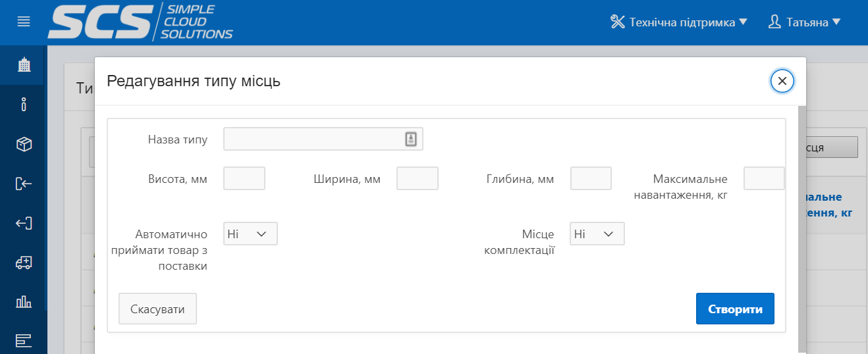
Task: Click the wrench tools icon in header
Action: point(617,22)
